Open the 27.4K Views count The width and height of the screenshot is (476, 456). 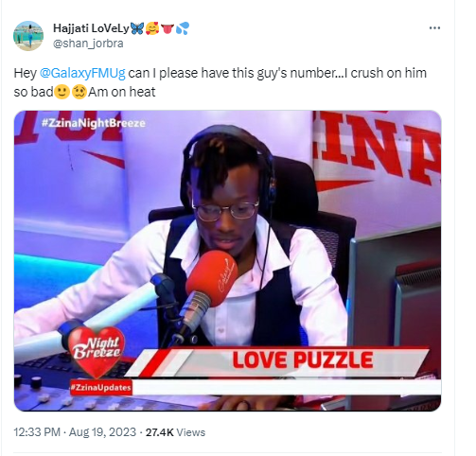[x=175, y=432]
